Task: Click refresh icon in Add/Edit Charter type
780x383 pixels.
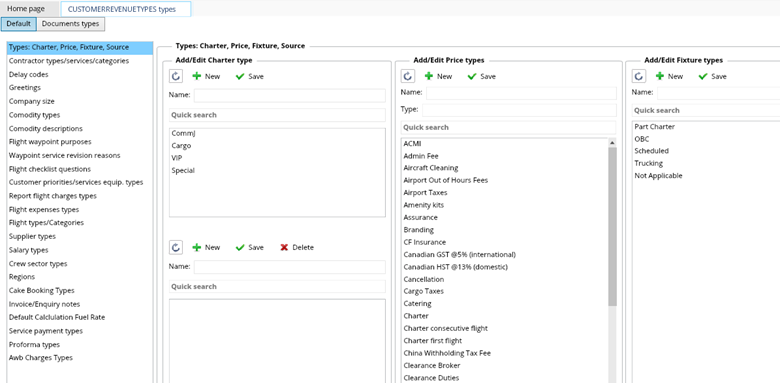Action: click(176, 76)
